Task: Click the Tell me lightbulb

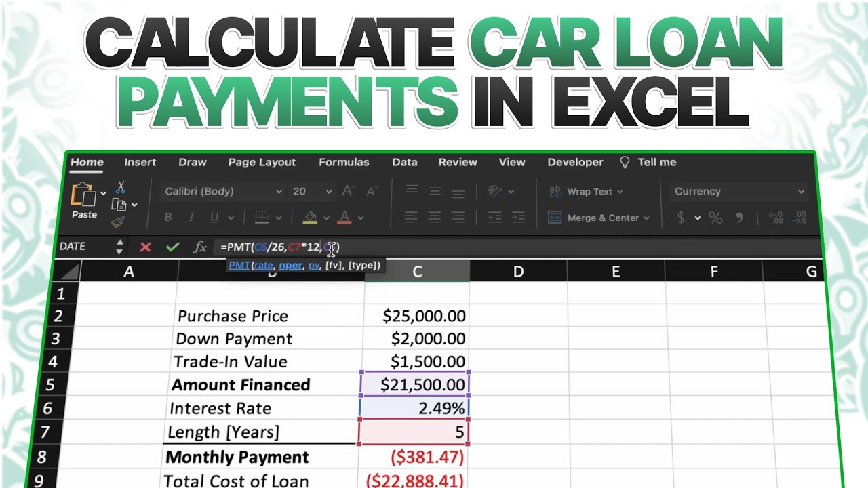Action: tap(625, 162)
